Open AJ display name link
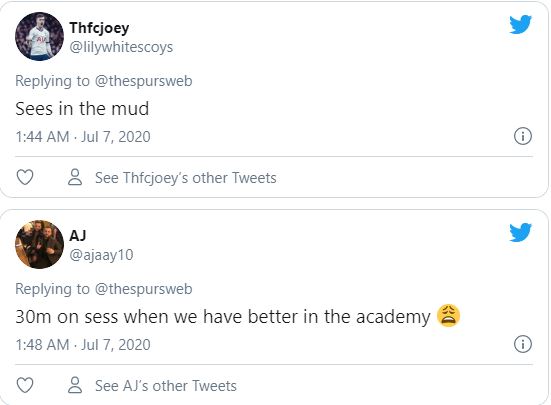 click(x=78, y=235)
